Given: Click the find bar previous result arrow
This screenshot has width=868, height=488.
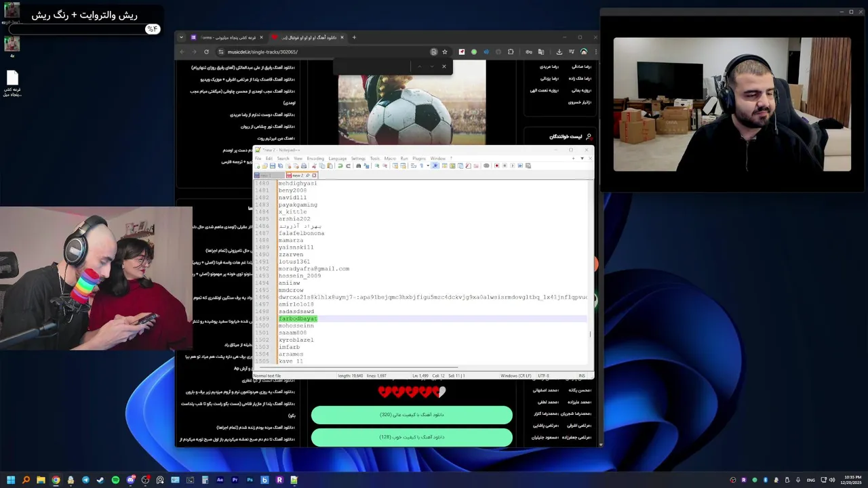Looking at the screenshot, I should 419,66.
